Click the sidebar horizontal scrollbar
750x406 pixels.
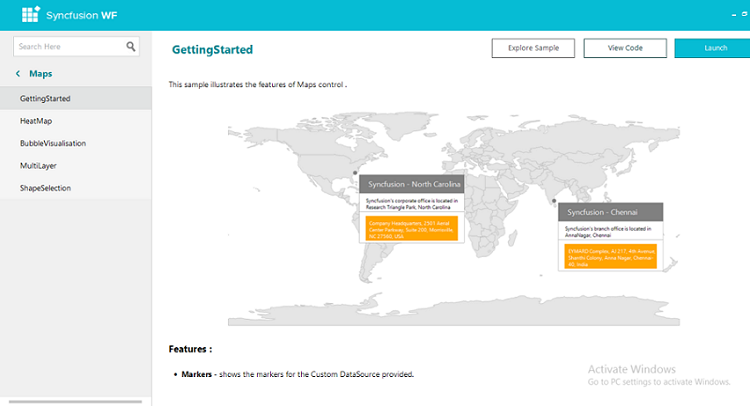76,402
